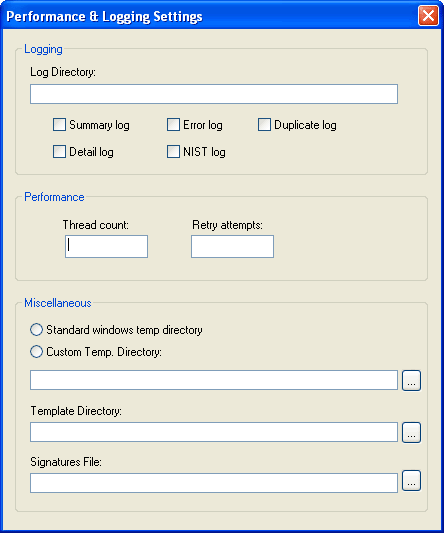Toggle the Detail log checkbox
Screen dimensions: 444x533
59,152
